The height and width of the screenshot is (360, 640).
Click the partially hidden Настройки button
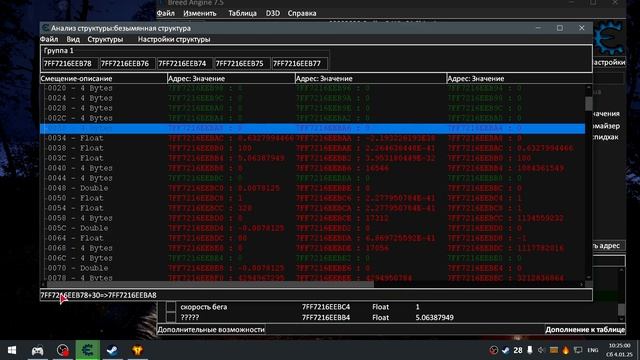point(609,62)
